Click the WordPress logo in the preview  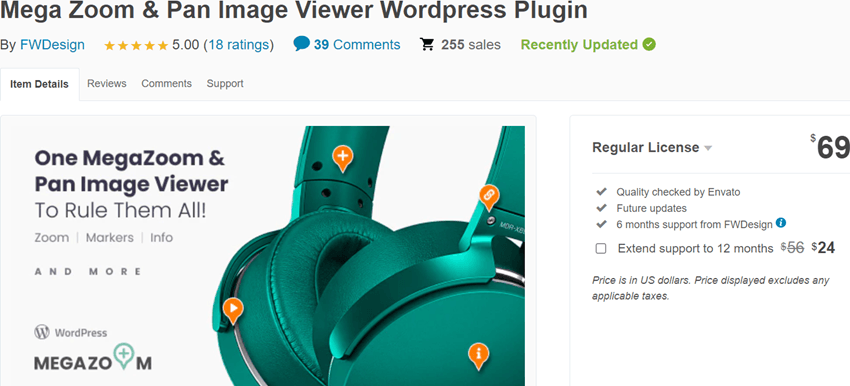42,332
